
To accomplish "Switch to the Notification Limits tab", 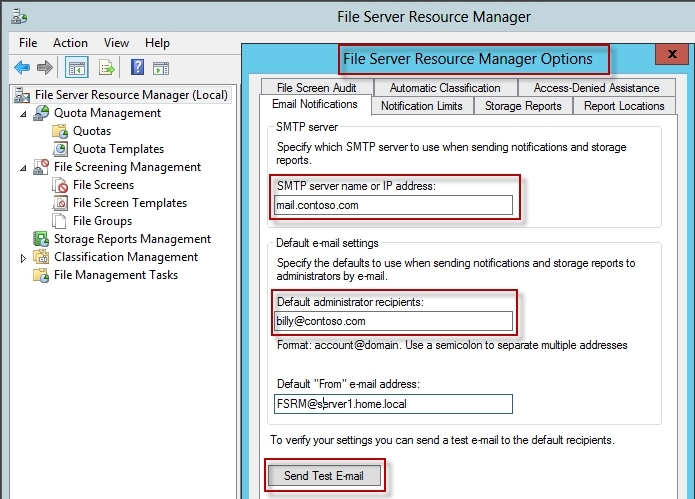I will [422, 106].
